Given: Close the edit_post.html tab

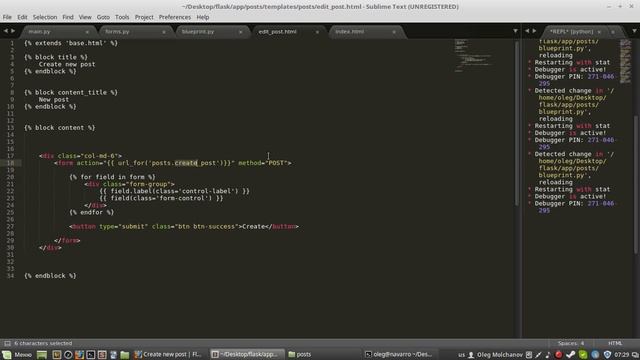Looking at the screenshot, I should click(317, 32).
